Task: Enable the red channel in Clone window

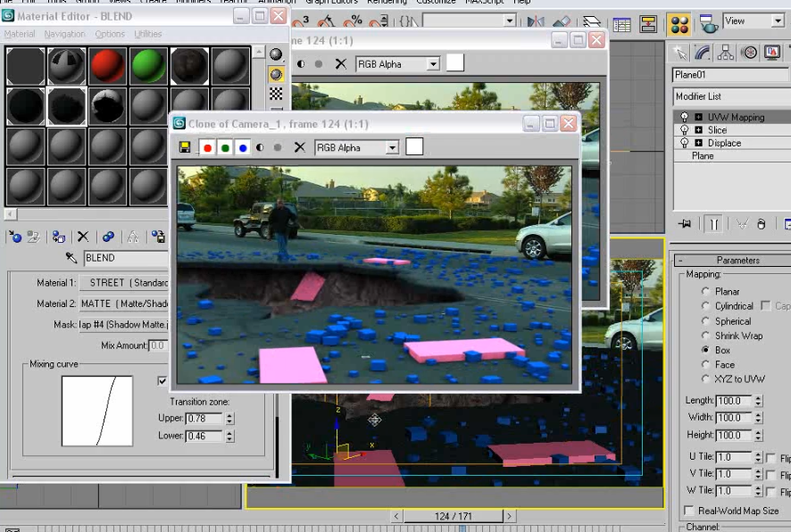Action: [x=207, y=148]
